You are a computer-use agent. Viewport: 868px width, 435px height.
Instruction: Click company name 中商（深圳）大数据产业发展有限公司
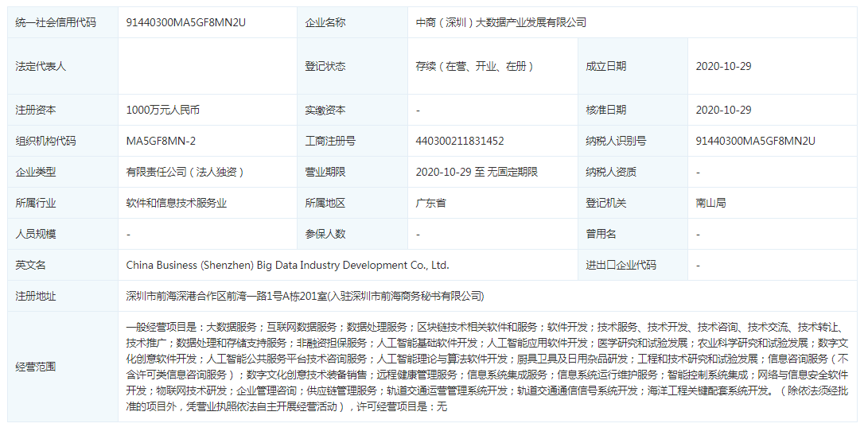501,23
